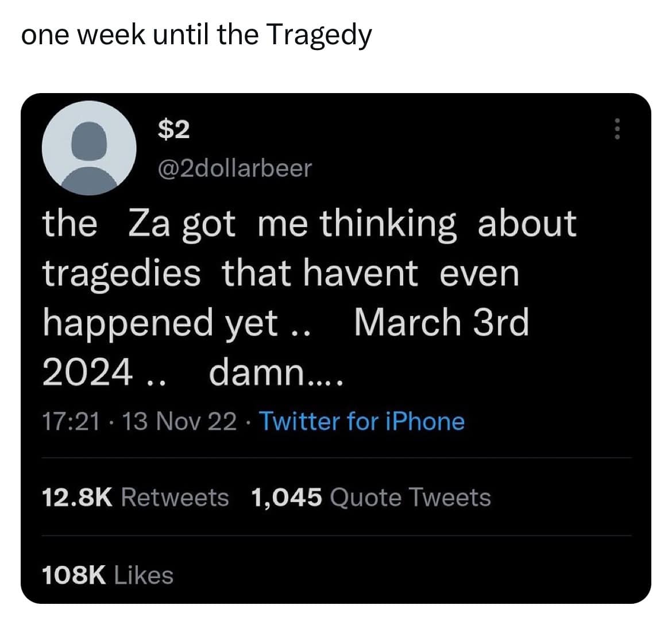The width and height of the screenshot is (672, 632).
Task: Open the @2dollarbeer profile handle
Action: click(x=234, y=168)
